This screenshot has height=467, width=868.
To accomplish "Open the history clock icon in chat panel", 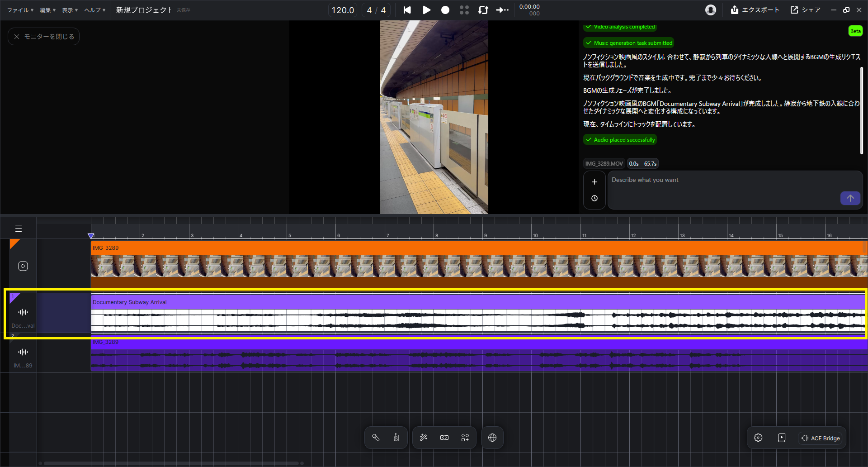I will (594, 198).
